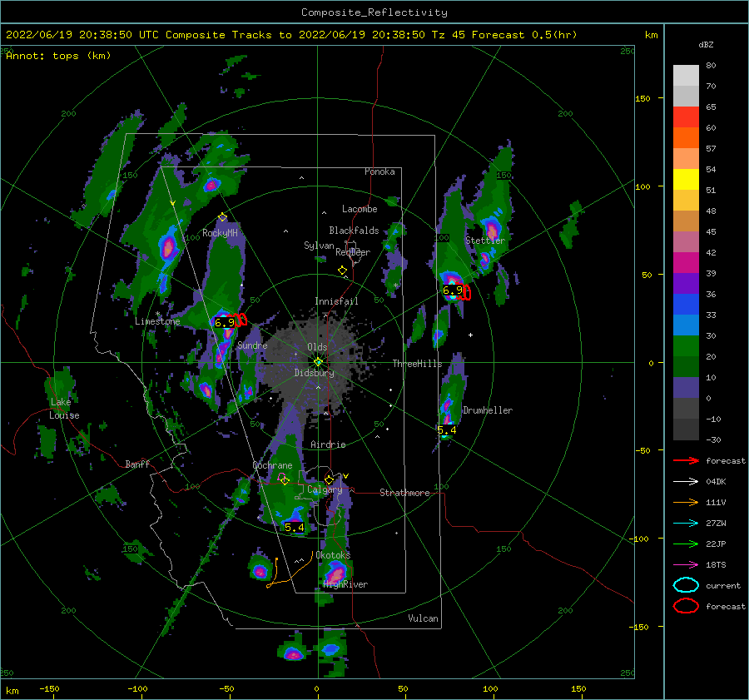The image size is (749, 700).
Task: Click the UTC Composite Tracks timestamp header
Action: click(291, 35)
